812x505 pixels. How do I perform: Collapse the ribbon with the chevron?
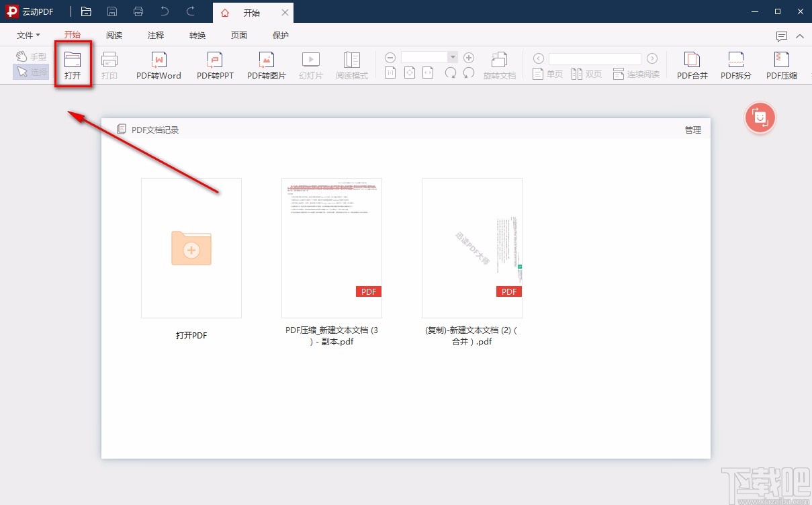pyautogui.click(x=799, y=36)
